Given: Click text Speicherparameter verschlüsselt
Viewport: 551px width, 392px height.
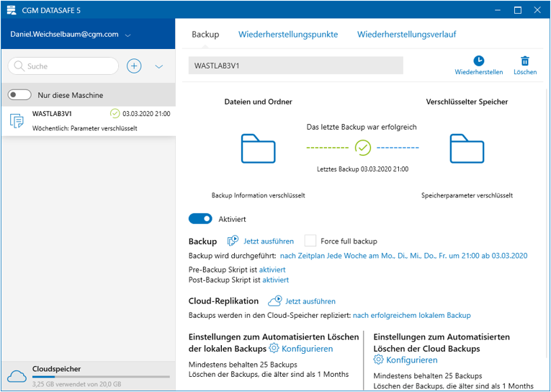Looking at the screenshot, I should (x=467, y=195).
